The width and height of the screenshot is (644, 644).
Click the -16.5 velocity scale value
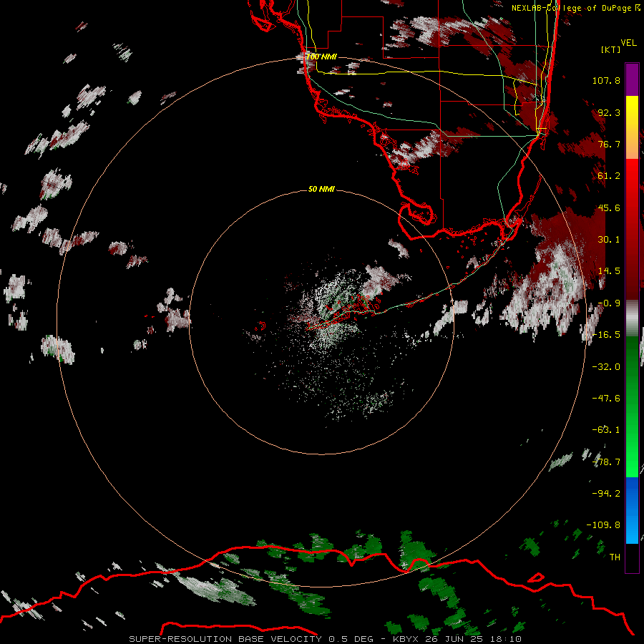point(606,335)
